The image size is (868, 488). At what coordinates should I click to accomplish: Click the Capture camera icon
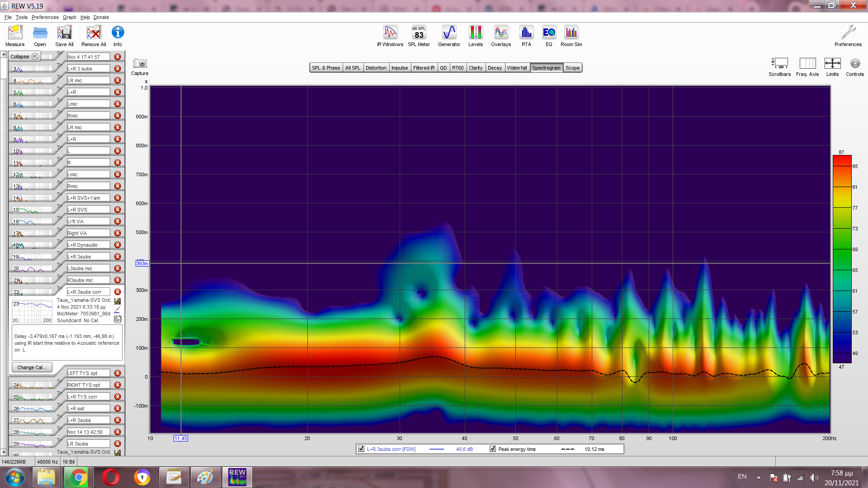click(140, 64)
